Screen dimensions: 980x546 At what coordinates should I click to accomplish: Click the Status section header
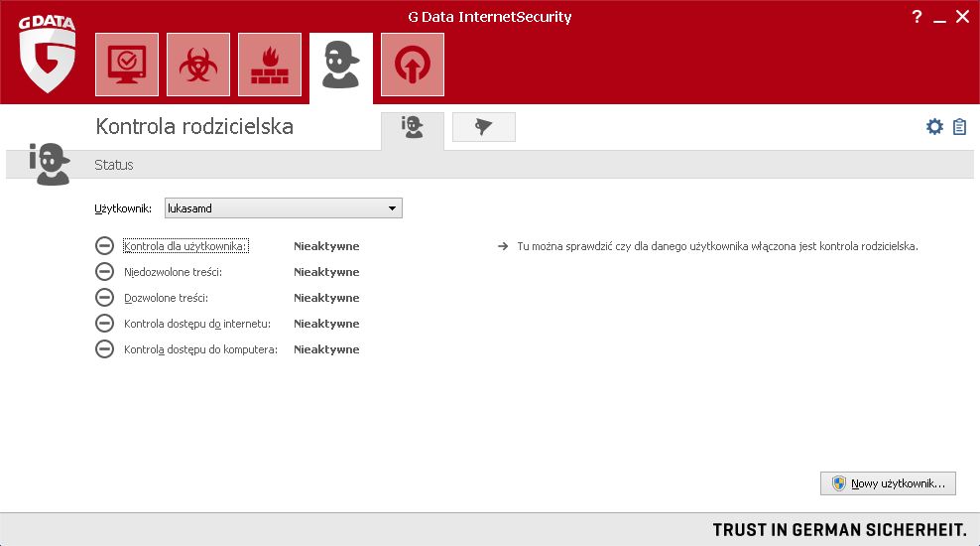pos(114,165)
